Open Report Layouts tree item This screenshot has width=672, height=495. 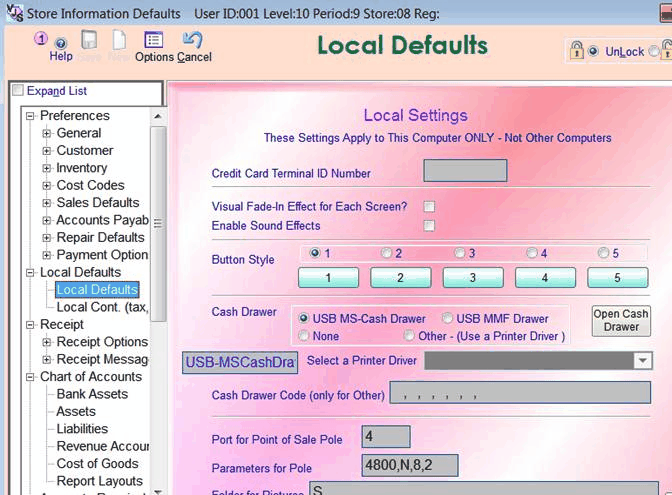[x=99, y=481]
